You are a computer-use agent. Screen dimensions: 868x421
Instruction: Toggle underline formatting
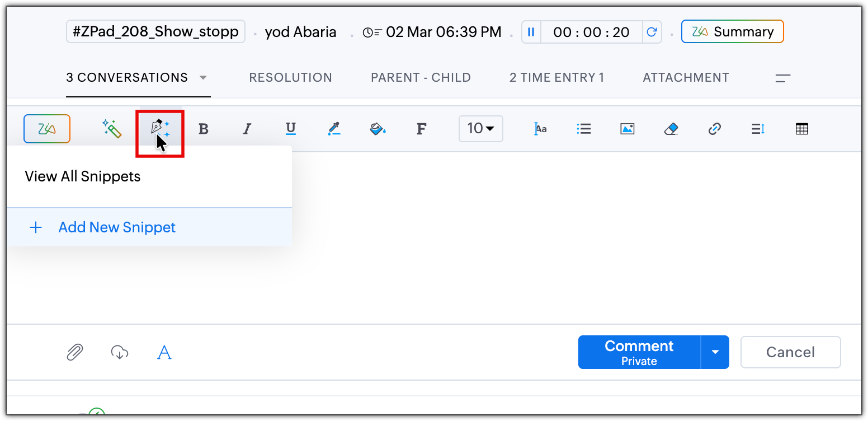pos(290,129)
